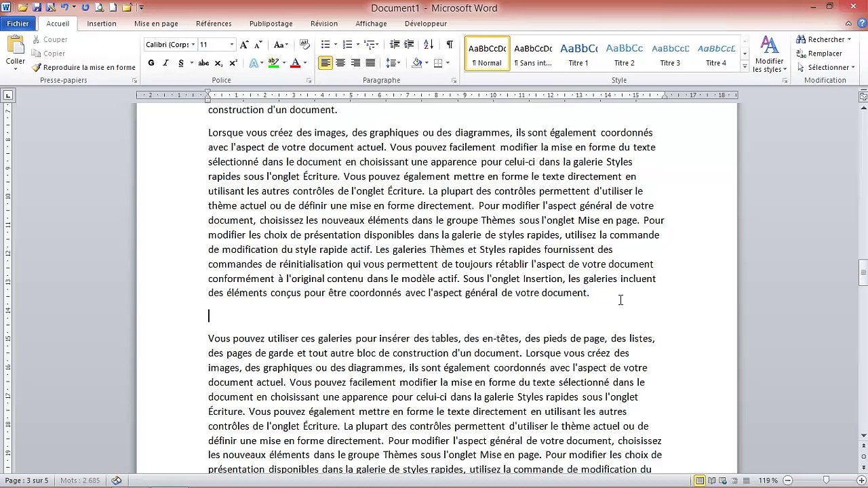This screenshot has height=488, width=868.
Task: Open the line spacing dropdown
Action: [x=393, y=63]
